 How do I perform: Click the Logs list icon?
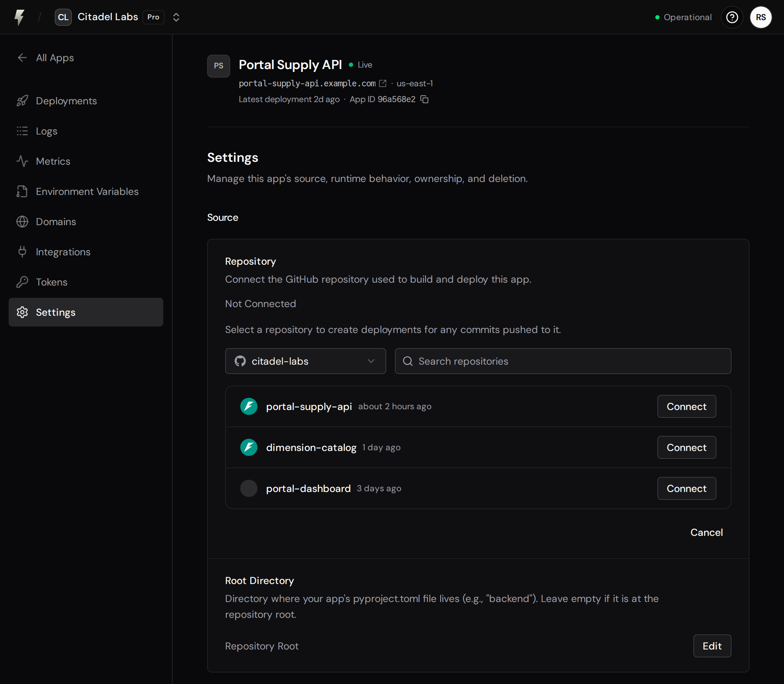pyautogui.click(x=22, y=131)
